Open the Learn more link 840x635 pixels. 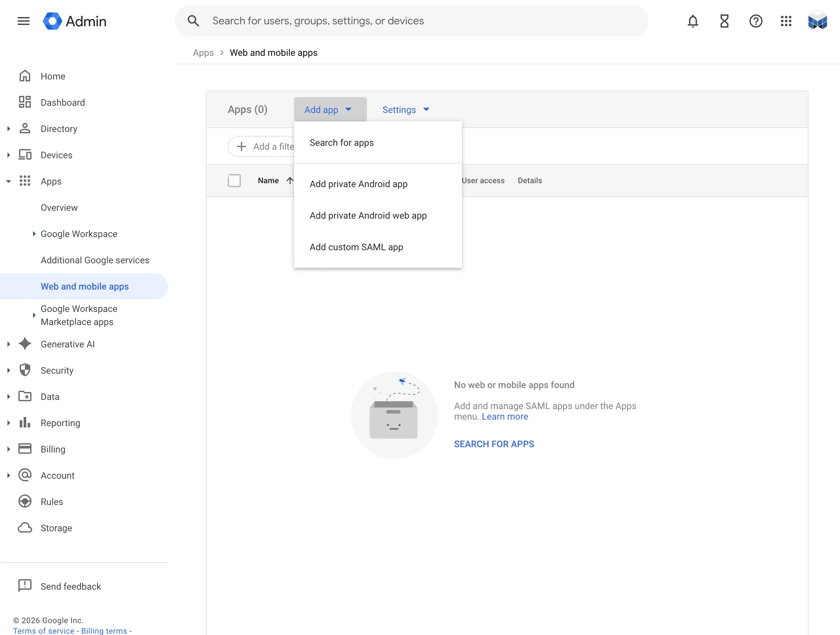click(505, 417)
